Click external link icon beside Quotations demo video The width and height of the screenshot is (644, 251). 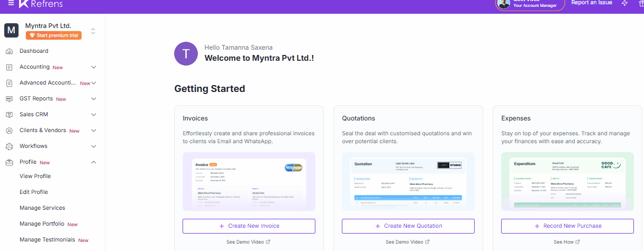pos(427,242)
